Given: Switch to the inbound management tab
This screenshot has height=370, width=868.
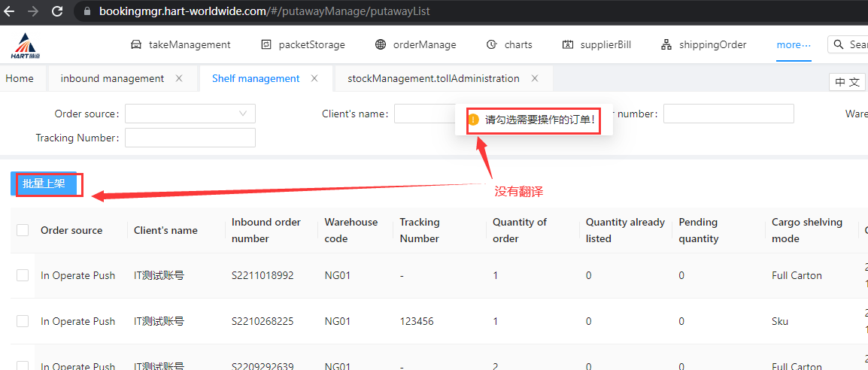Looking at the screenshot, I should (112, 78).
